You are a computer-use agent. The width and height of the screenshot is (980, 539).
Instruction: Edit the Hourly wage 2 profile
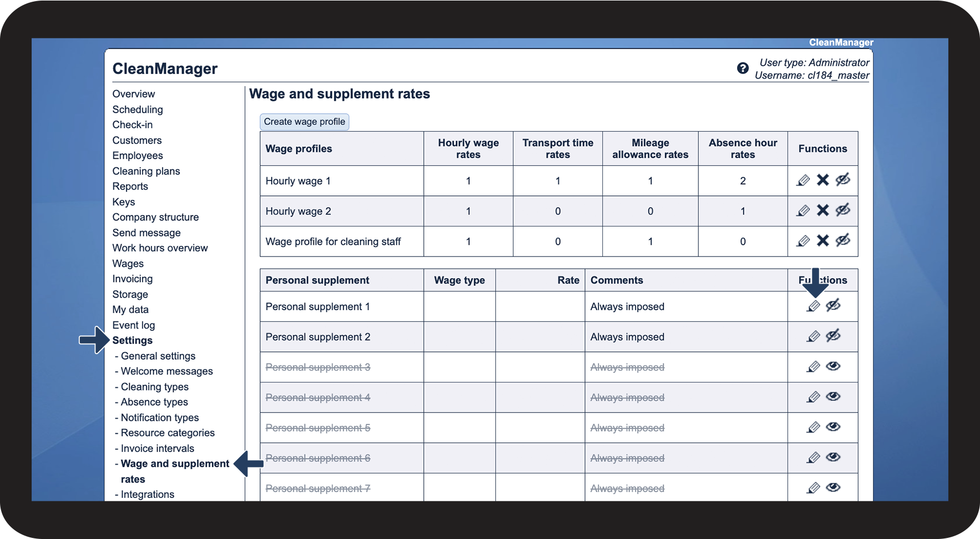(803, 211)
